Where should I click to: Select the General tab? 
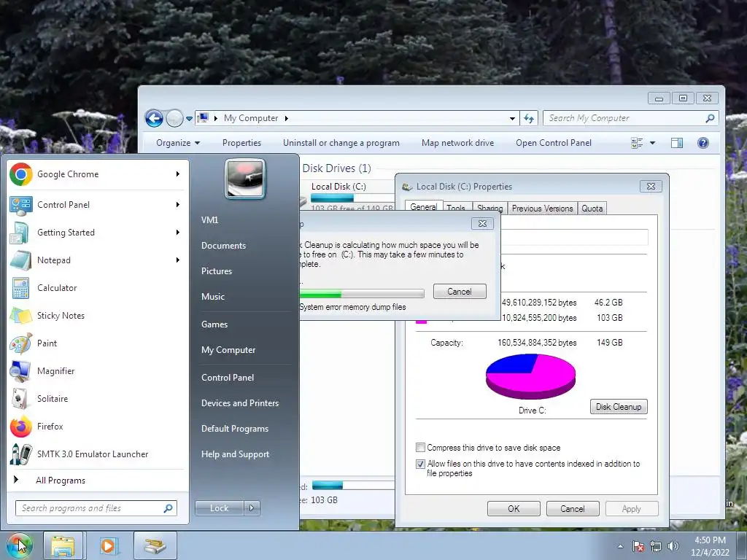click(424, 207)
